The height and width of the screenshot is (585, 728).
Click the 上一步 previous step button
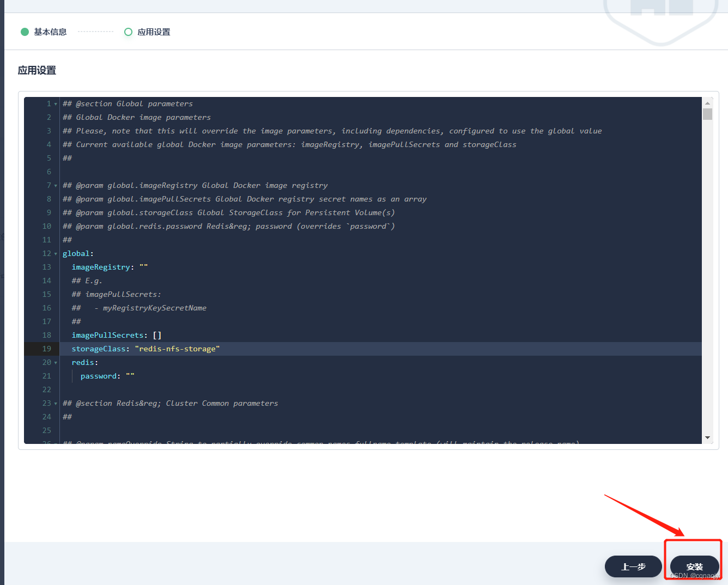[633, 566]
